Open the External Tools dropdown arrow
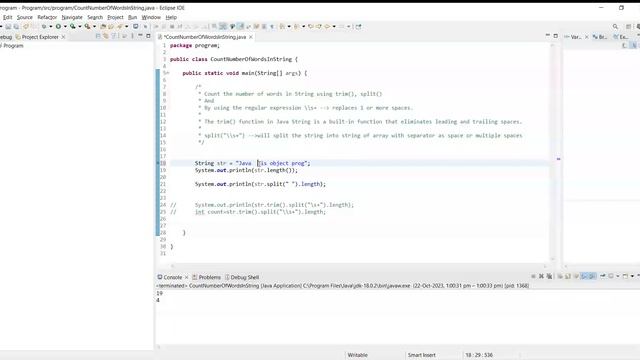This screenshot has height=360, width=640. coord(94,27)
